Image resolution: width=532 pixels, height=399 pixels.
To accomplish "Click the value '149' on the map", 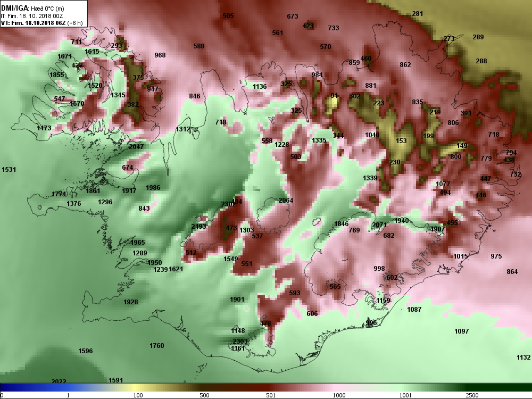I will pos(462,146).
